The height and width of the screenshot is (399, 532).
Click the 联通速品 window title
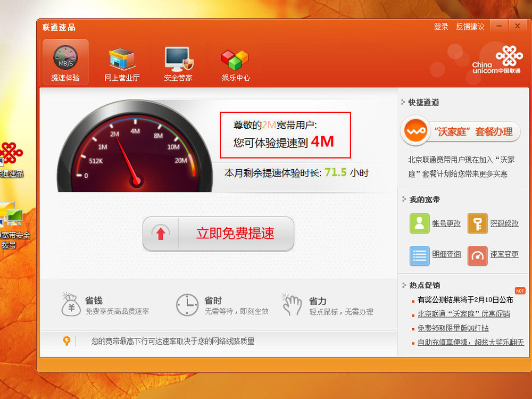(59, 27)
